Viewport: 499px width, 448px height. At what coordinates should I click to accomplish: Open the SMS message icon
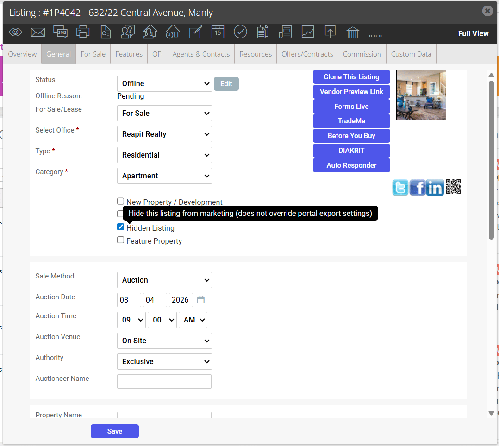pos(61,32)
